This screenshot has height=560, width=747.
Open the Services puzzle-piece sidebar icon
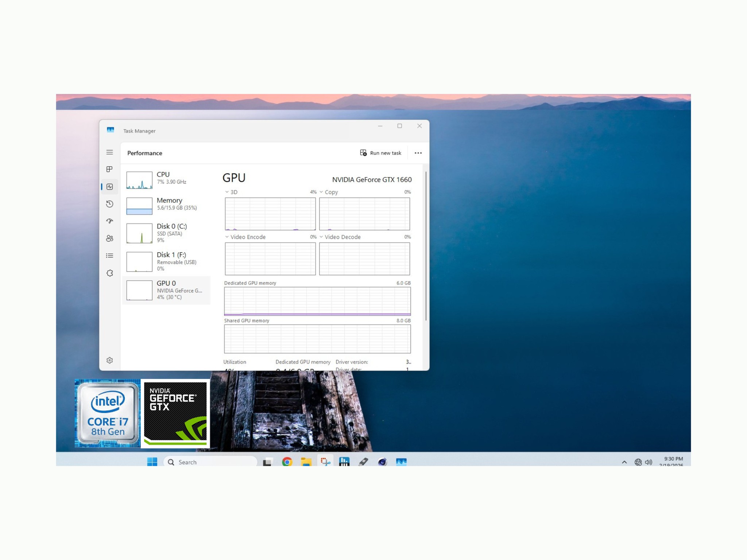[x=110, y=273]
